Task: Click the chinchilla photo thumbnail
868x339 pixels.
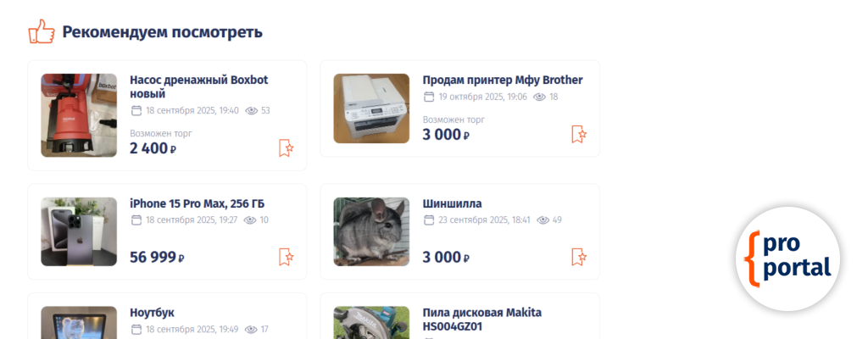Action: [x=371, y=231]
